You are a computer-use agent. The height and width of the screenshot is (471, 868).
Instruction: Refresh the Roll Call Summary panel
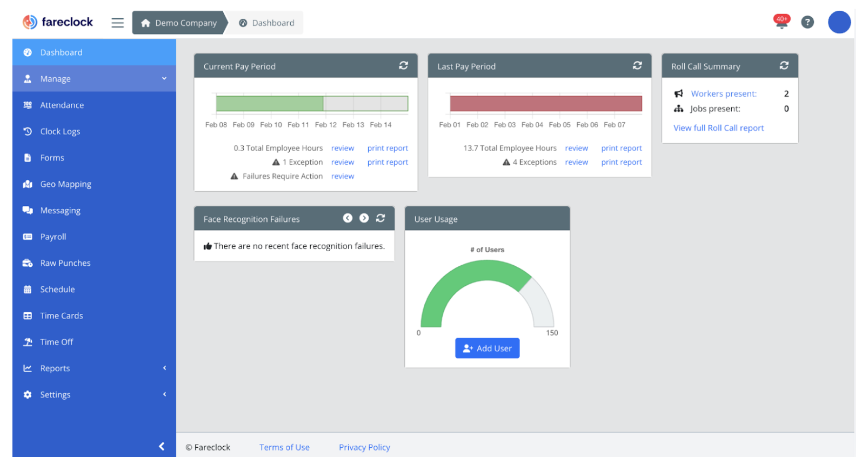[x=784, y=65]
